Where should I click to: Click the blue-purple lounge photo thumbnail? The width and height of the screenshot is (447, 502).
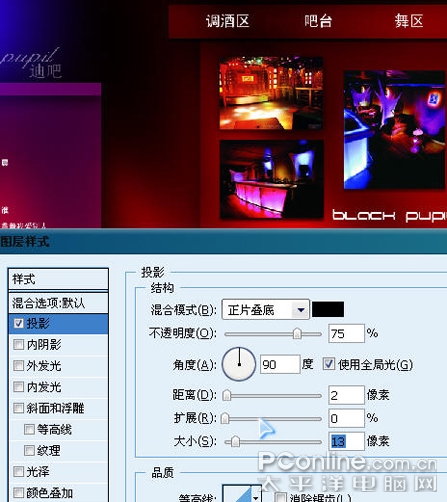pos(394,130)
